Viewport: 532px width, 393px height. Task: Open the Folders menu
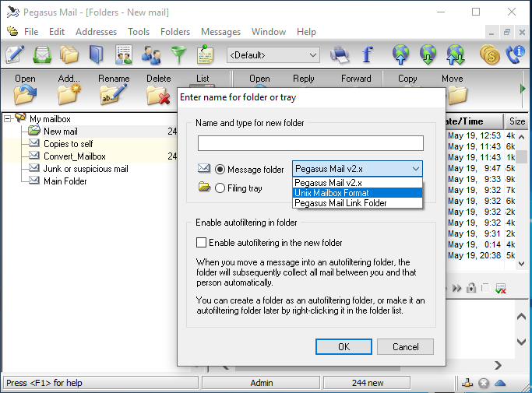click(x=175, y=32)
